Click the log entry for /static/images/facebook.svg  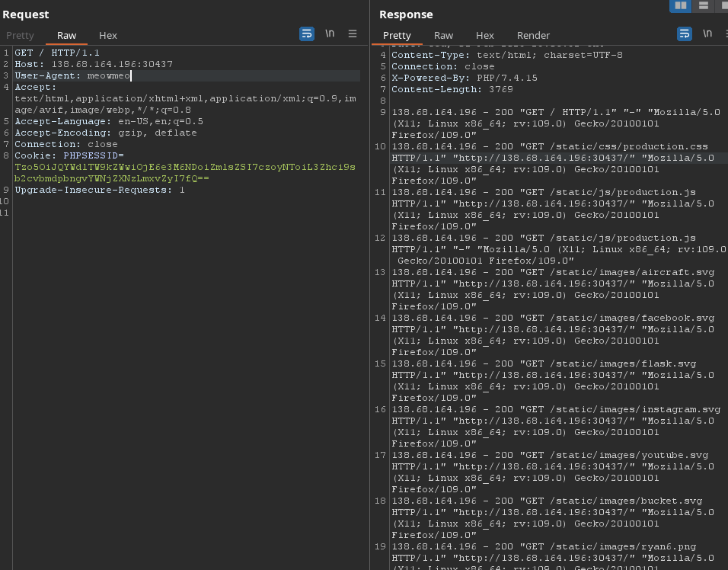[x=553, y=335]
